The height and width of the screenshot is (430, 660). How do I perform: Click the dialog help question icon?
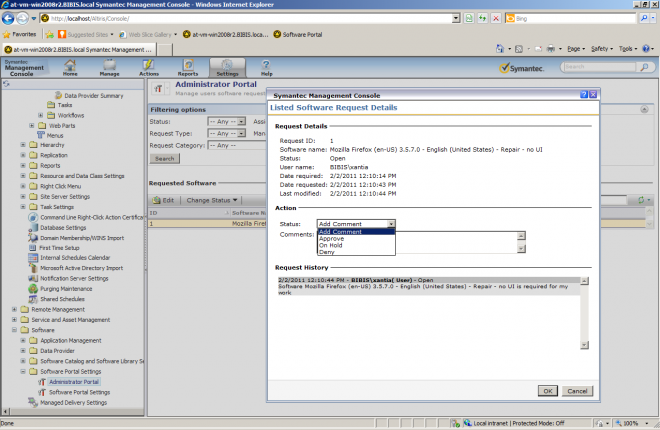click(x=584, y=95)
